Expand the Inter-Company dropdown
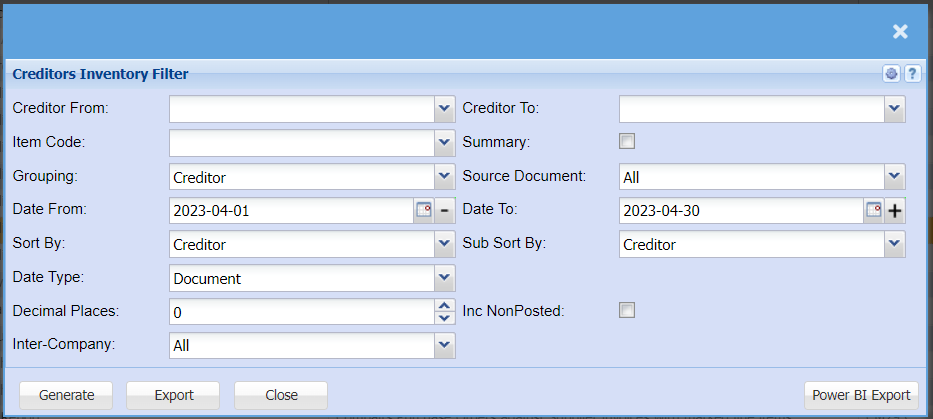The image size is (933, 419). tap(445, 345)
